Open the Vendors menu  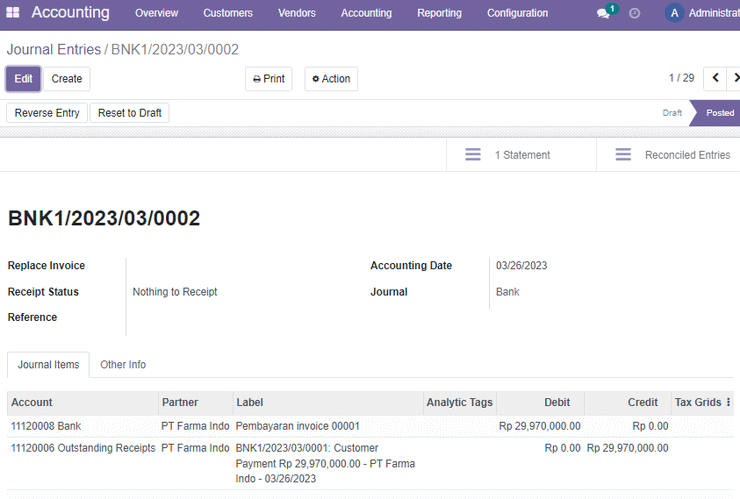[x=297, y=13]
